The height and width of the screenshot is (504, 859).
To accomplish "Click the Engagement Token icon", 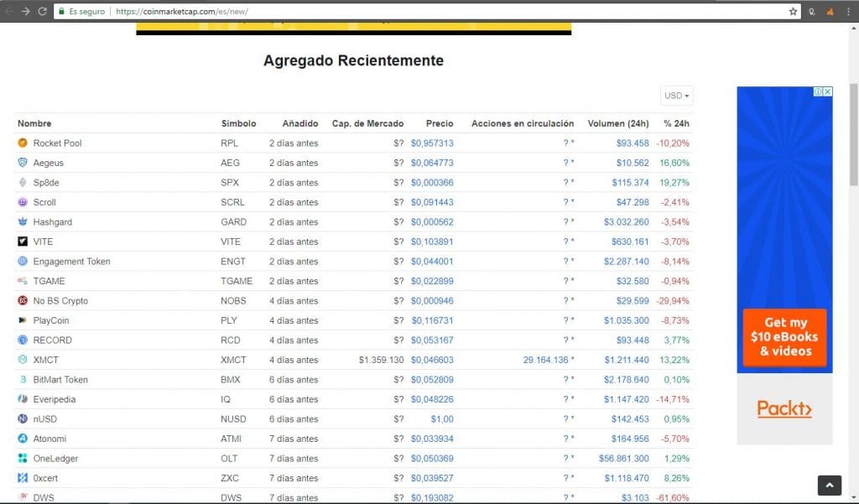I will click(23, 262).
